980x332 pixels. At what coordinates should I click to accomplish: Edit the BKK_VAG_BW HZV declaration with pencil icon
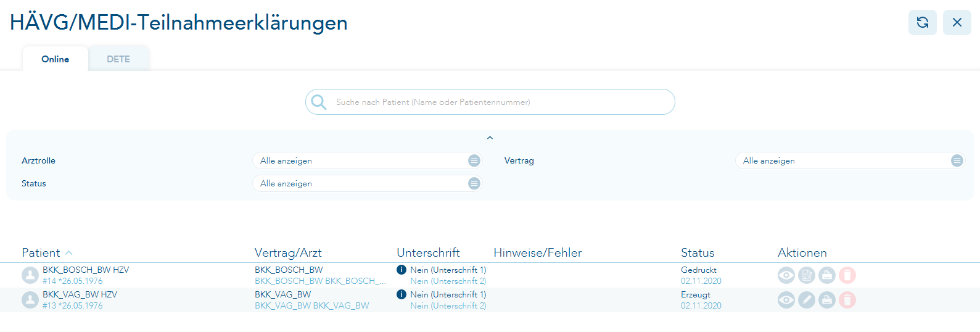[807, 300]
